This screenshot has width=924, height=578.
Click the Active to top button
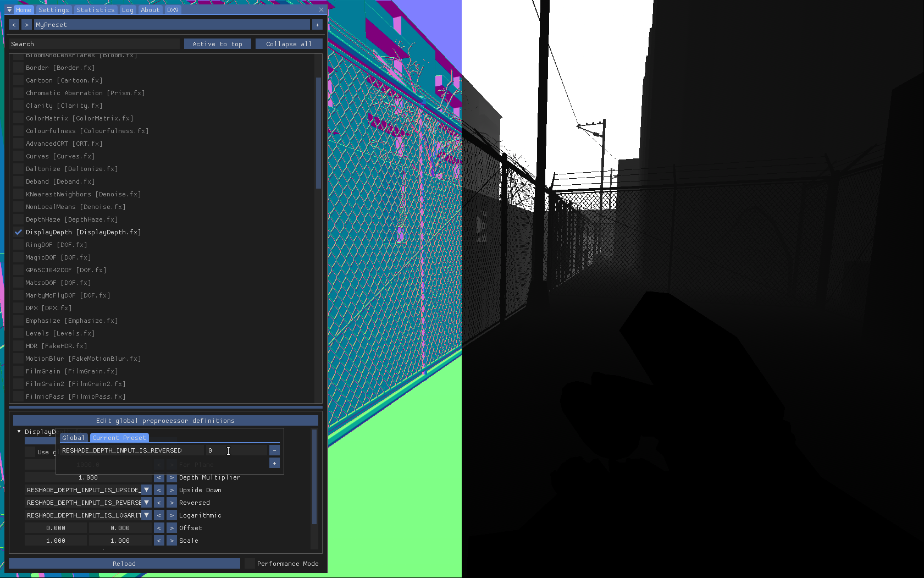pos(217,44)
